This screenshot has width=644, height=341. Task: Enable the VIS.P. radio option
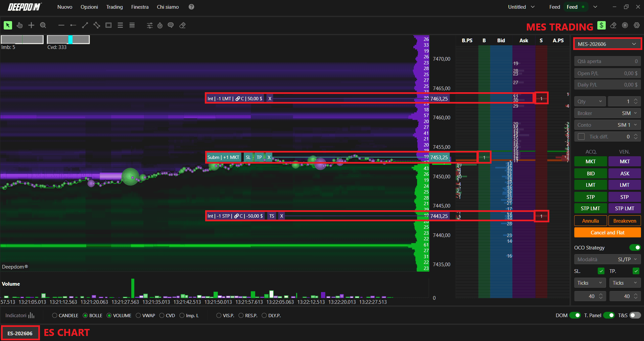click(x=219, y=316)
